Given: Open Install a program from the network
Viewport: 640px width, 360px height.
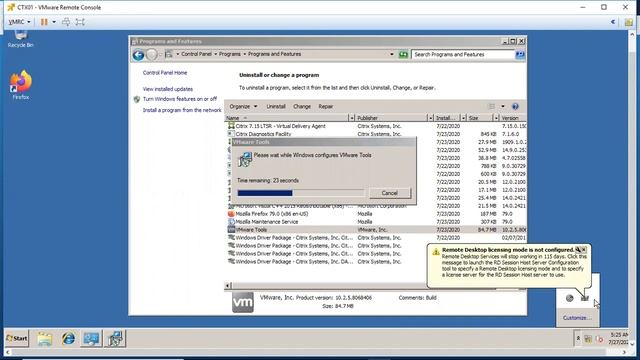Looking at the screenshot, I should click(182, 110).
